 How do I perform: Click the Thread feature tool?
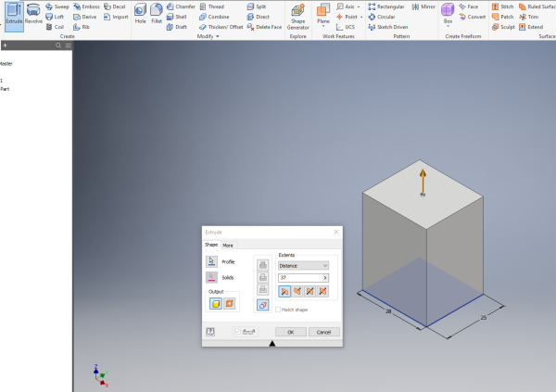(x=211, y=6)
